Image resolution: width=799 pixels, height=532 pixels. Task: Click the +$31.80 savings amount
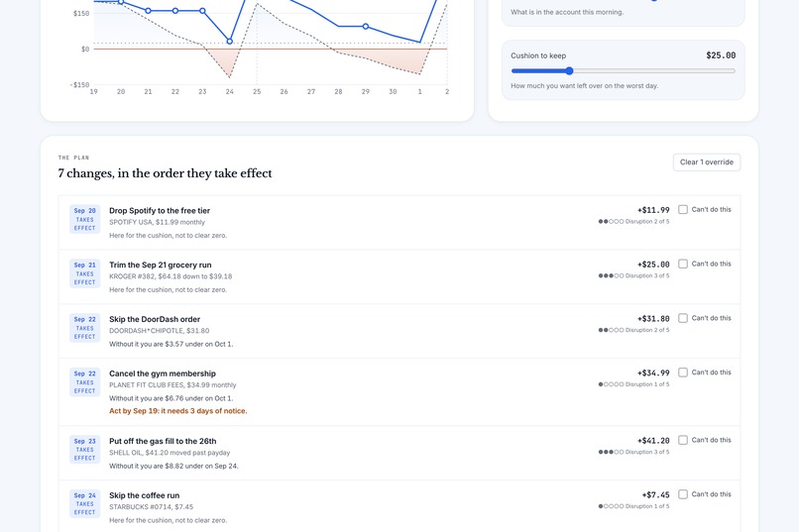point(653,319)
